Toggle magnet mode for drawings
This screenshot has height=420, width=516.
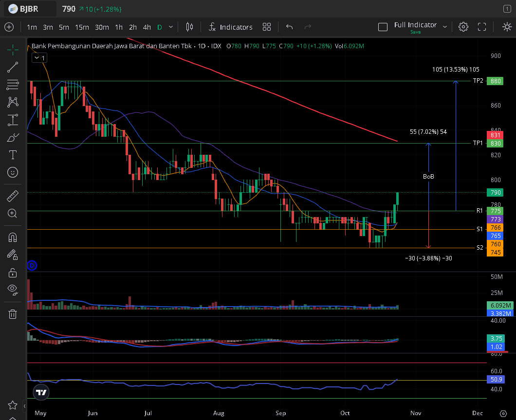tap(13, 237)
